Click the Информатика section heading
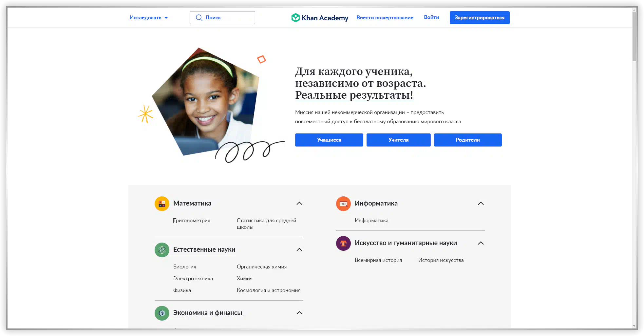 point(376,203)
